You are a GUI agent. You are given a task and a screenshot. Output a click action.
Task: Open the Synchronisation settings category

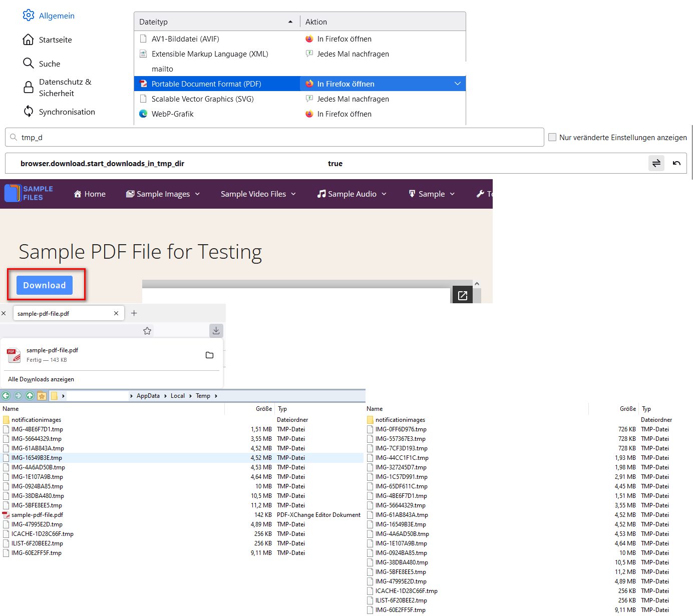pyautogui.click(x=59, y=112)
